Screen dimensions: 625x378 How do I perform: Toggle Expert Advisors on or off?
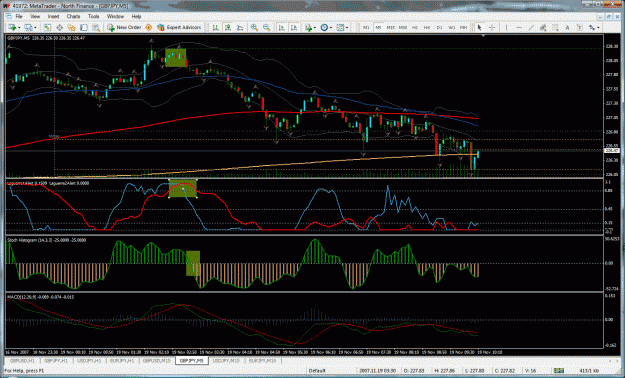pos(179,28)
